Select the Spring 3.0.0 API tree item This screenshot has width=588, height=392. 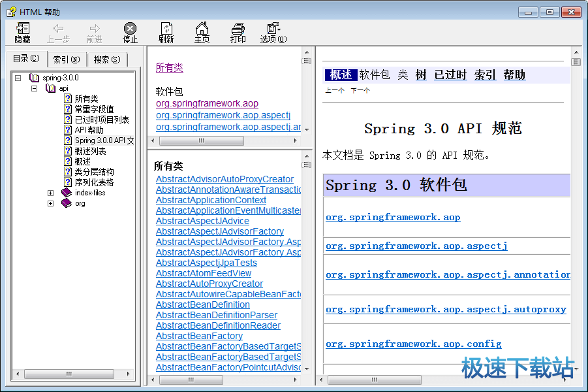(x=104, y=140)
